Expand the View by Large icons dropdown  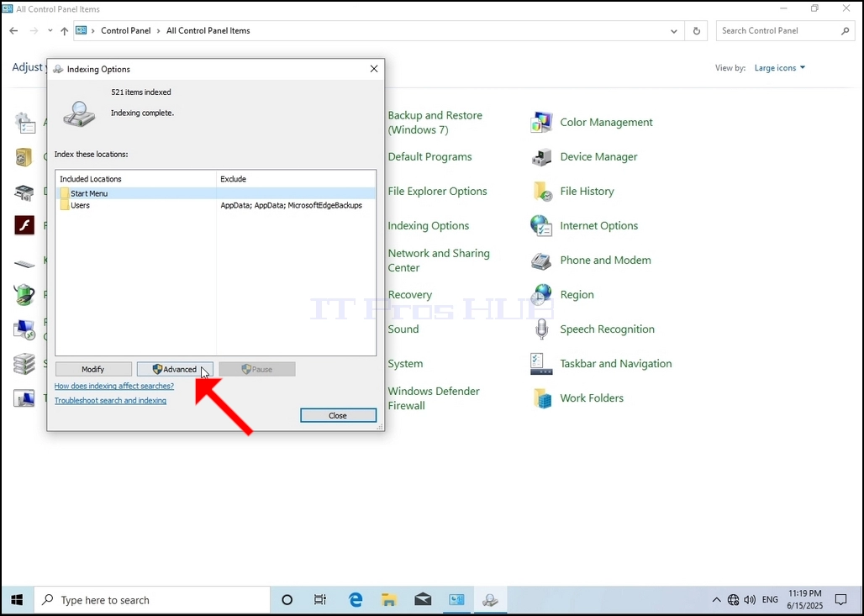coord(780,68)
